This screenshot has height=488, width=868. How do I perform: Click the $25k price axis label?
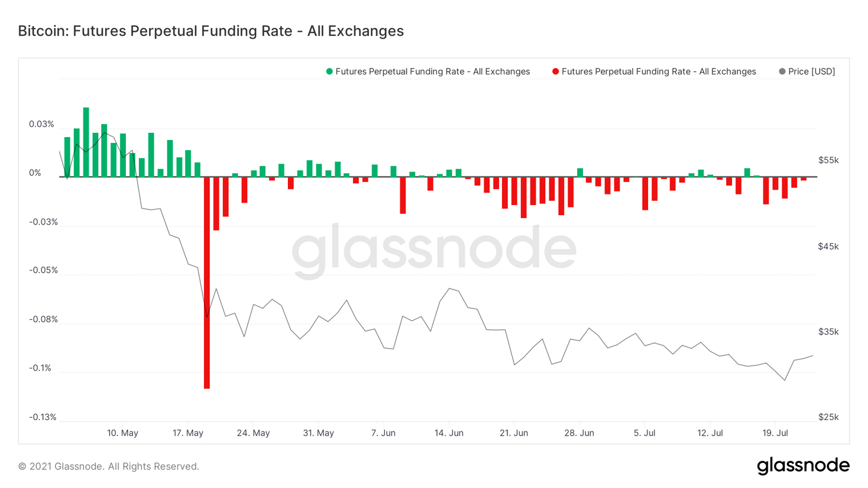(x=828, y=416)
